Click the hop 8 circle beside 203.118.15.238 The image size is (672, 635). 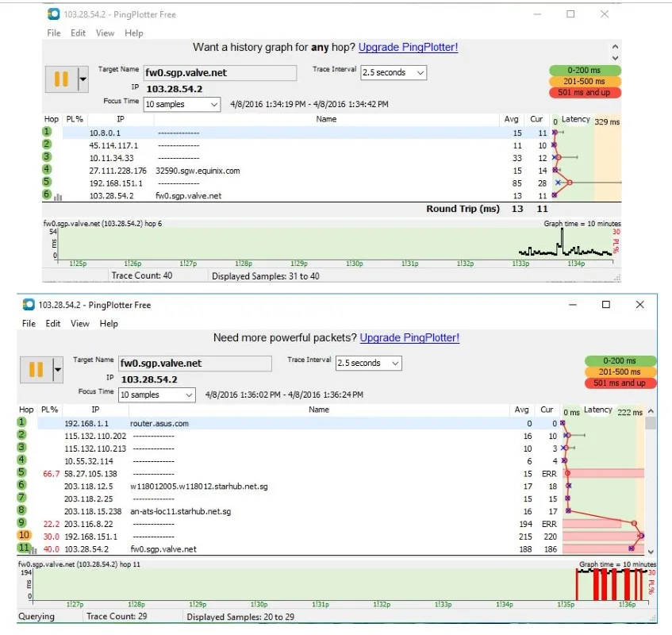22,510
